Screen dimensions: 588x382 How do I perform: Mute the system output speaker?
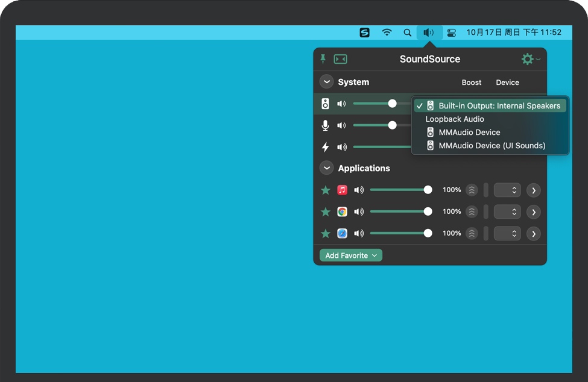pos(341,104)
